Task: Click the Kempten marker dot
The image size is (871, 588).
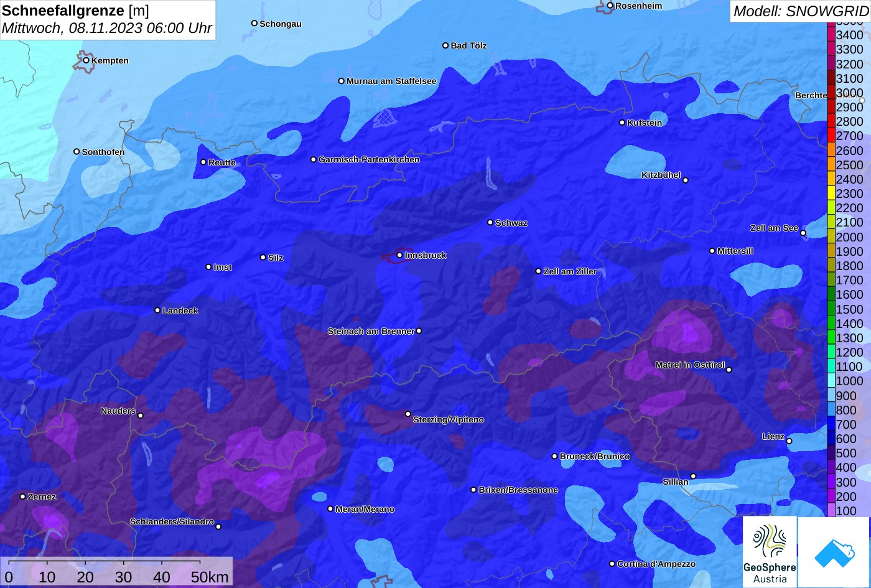Action: tap(86, 60)
